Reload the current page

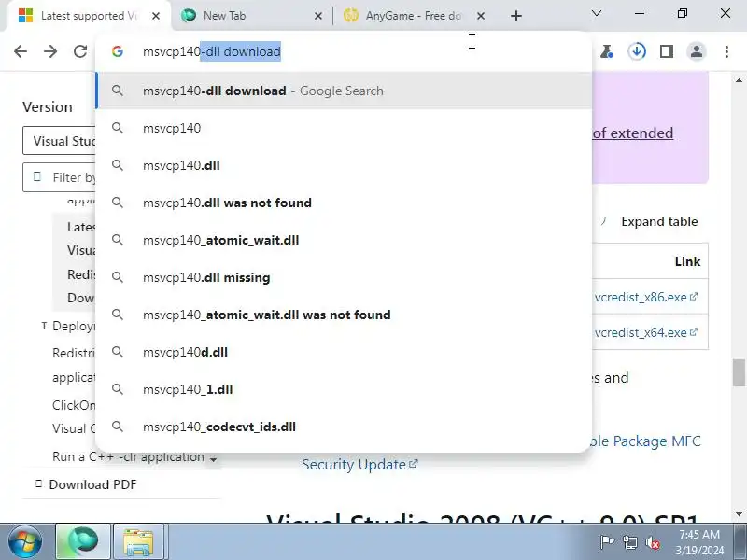80,51
